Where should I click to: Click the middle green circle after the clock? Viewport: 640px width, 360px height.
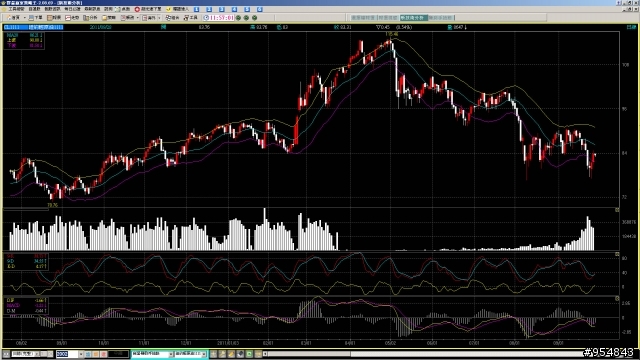pyautogui.click(x=246, y=18)
